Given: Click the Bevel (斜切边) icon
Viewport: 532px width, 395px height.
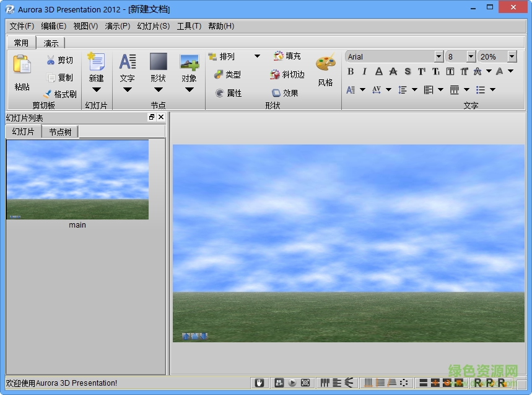Looking at the screenshot, I should click(286, 74).
